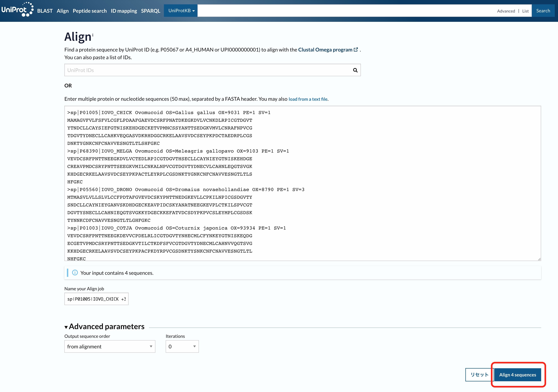Focus the Name your Align job field
The width and height of the screenshot is (558, 392).
[x=96, y=299]
